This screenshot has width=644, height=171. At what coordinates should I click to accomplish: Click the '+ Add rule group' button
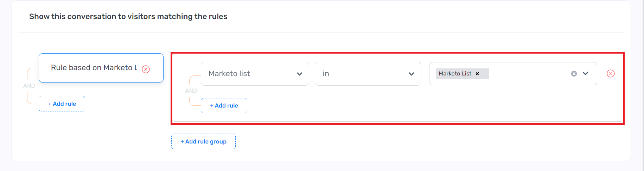point(203,141)
